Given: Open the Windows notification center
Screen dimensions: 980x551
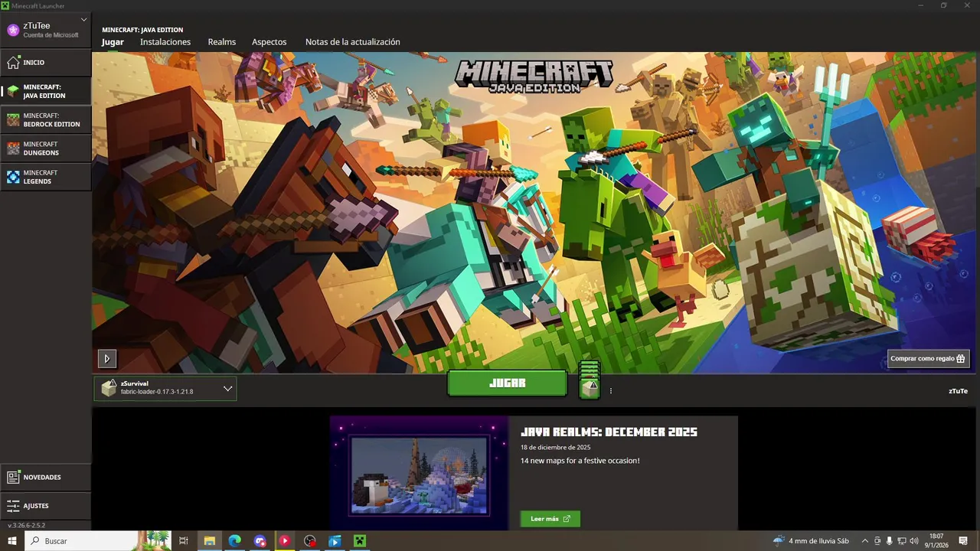Looking at the screenshot, I should [963, 541].
